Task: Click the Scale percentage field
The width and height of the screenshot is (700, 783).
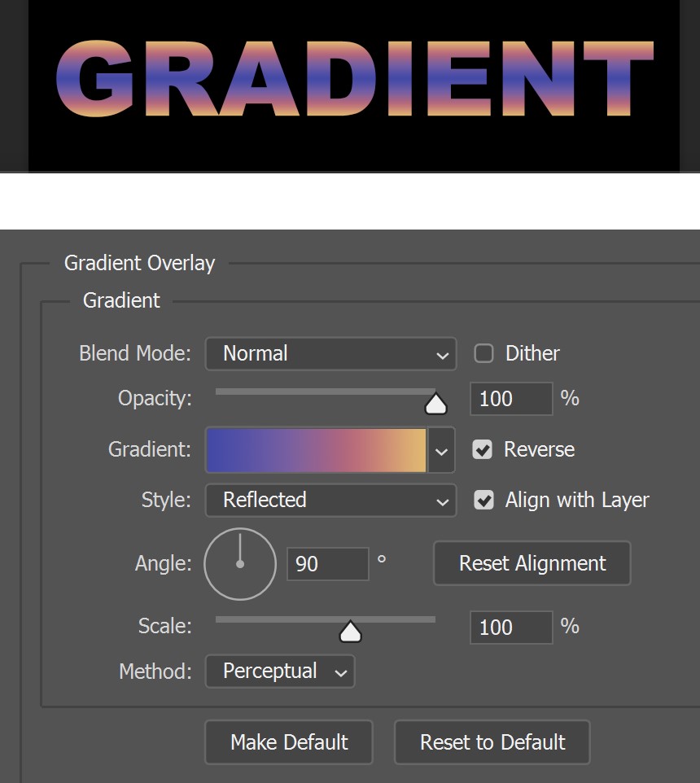Action: tap(511, 628)
